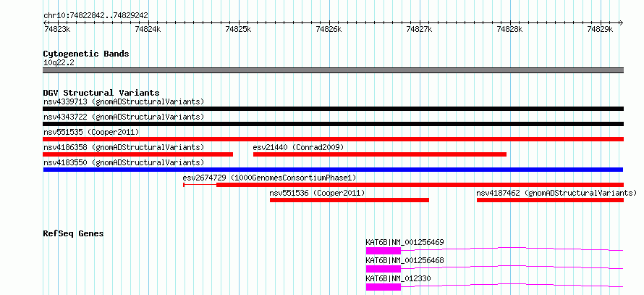The height and width of the screenshot is (295, 644).
Task: Click the KAT6B|NM_012330 transcript label
Action: tap(399, 278)
